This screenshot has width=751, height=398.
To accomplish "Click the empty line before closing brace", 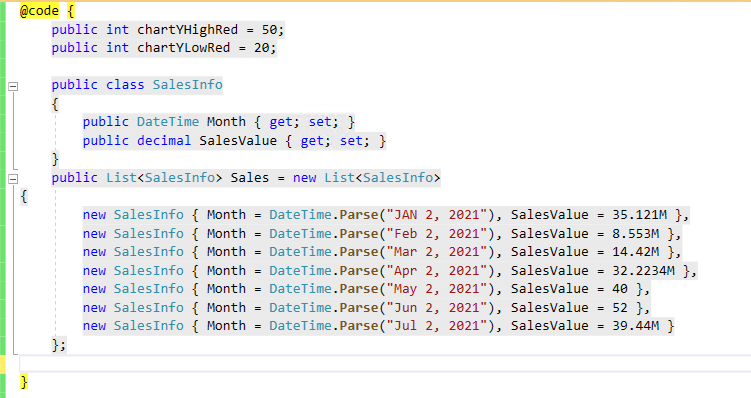I will [x=385, y=364].
